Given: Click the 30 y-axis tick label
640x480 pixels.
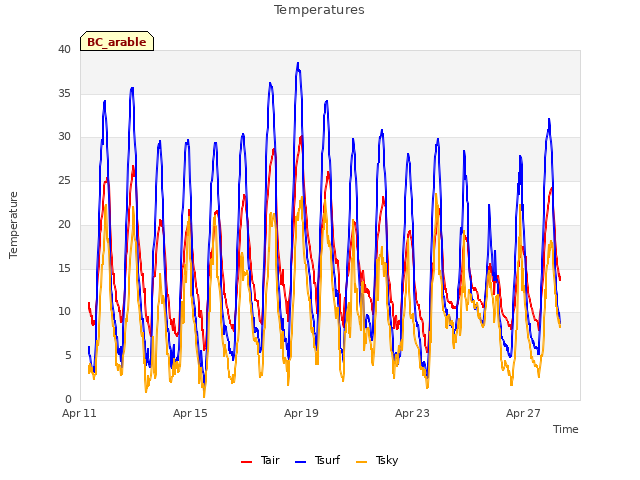Looking at the screenshot, I should tap(64, 137).
